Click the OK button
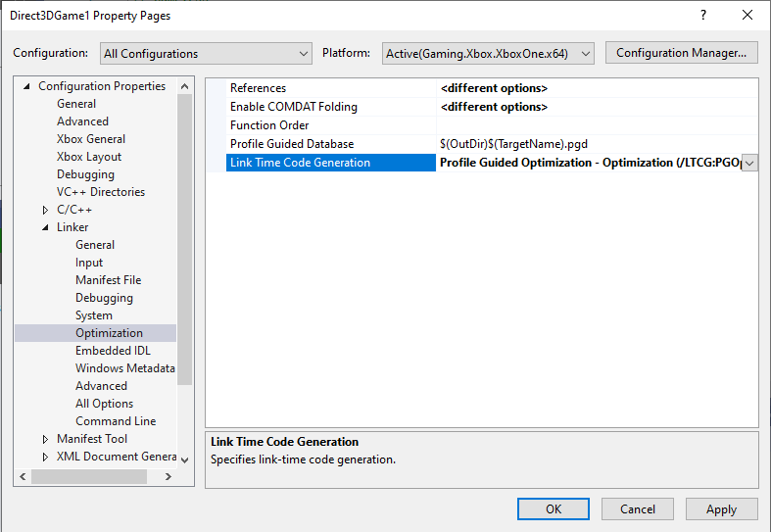The image size is (771, 532). click(x=554, y=508)
